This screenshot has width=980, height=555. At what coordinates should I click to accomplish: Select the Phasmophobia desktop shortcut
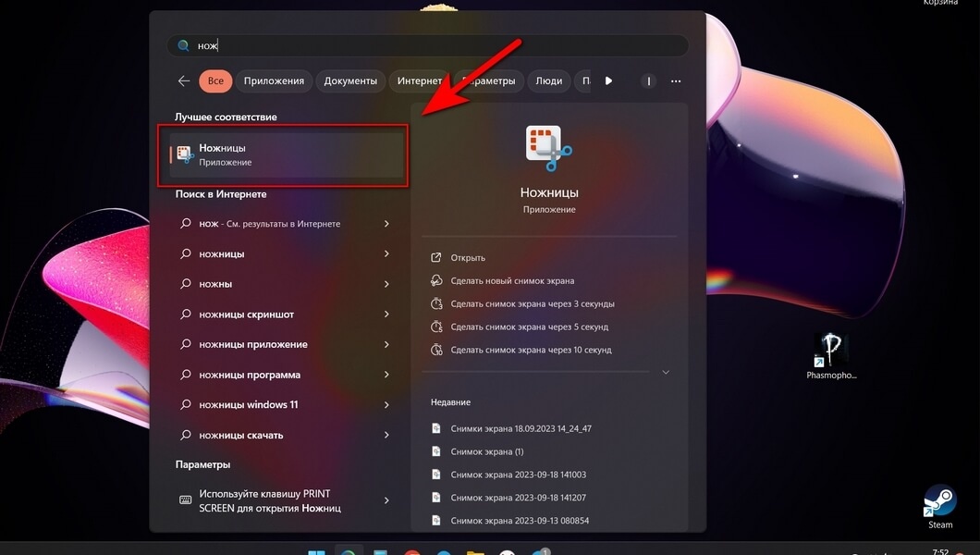(831, 356)
